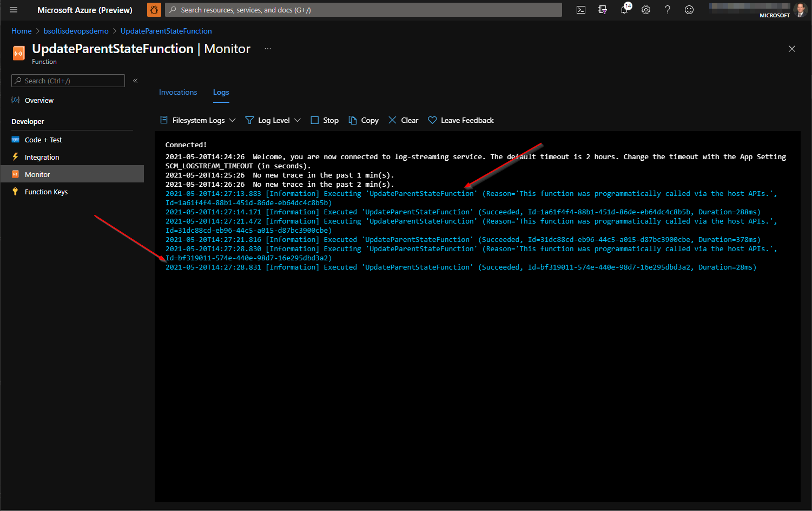
Task: Click the feedback smiley icon
Action: [x=689, y=10]
